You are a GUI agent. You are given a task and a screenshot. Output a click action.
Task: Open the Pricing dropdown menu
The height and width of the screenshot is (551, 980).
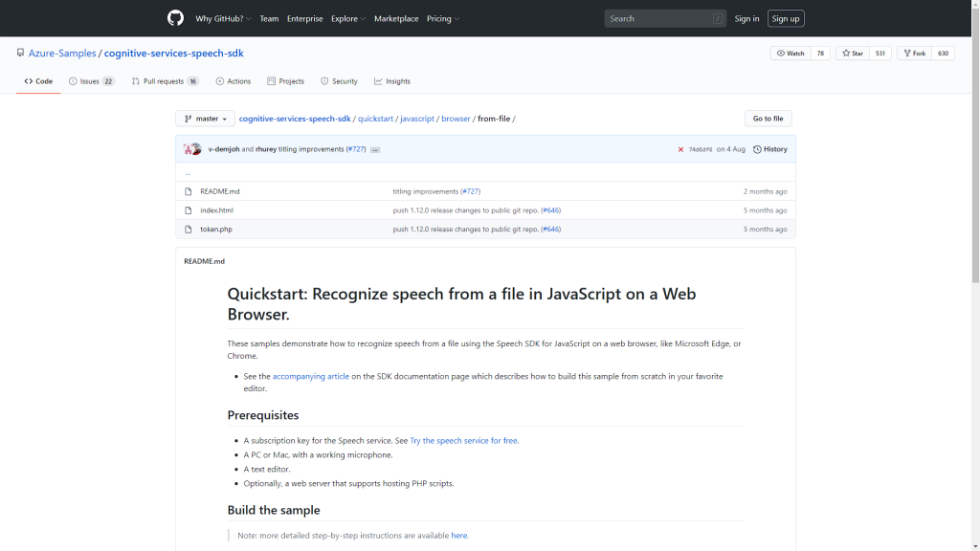click(x=443, y=19)
